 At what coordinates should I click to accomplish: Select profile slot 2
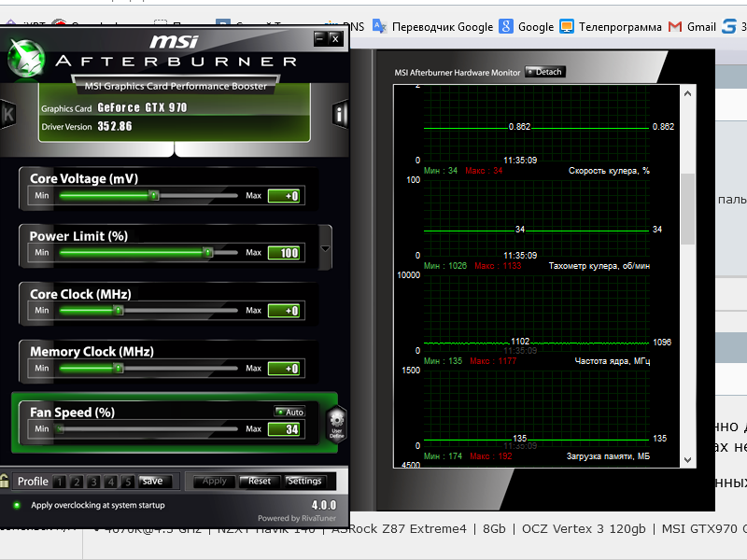pos(77,482)
